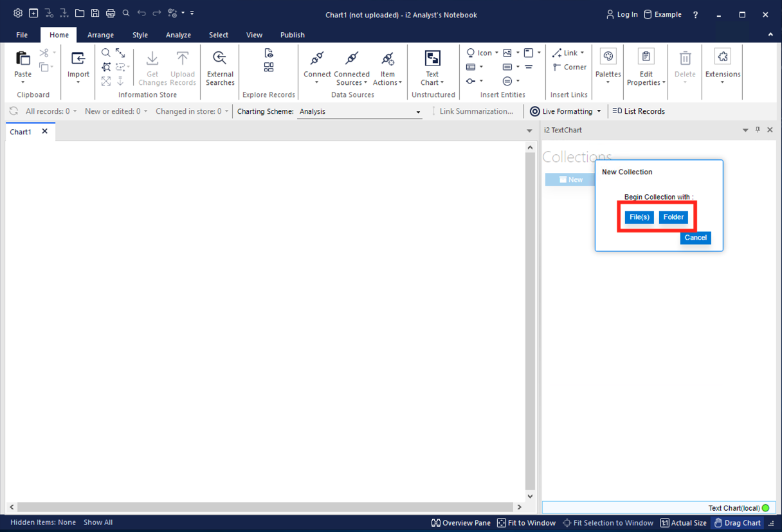Image resolution: width=782 pixels, height=532 pixels.
Task: Insert a Link between entities
Action: (568, 53)
